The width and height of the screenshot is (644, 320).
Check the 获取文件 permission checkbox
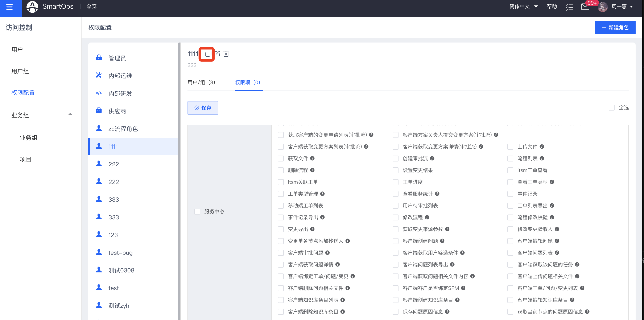[x=281, y=158]
